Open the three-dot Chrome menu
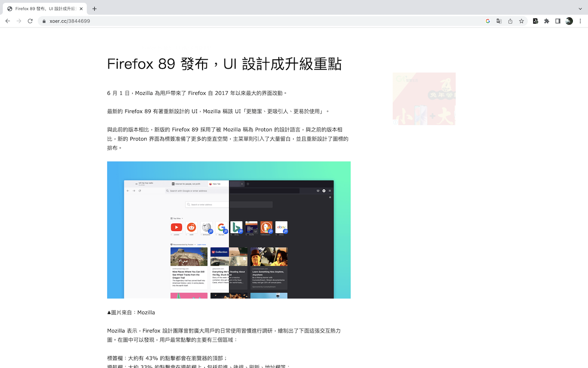The width and height of the screenshot is (588, 368). pos(581,21)
